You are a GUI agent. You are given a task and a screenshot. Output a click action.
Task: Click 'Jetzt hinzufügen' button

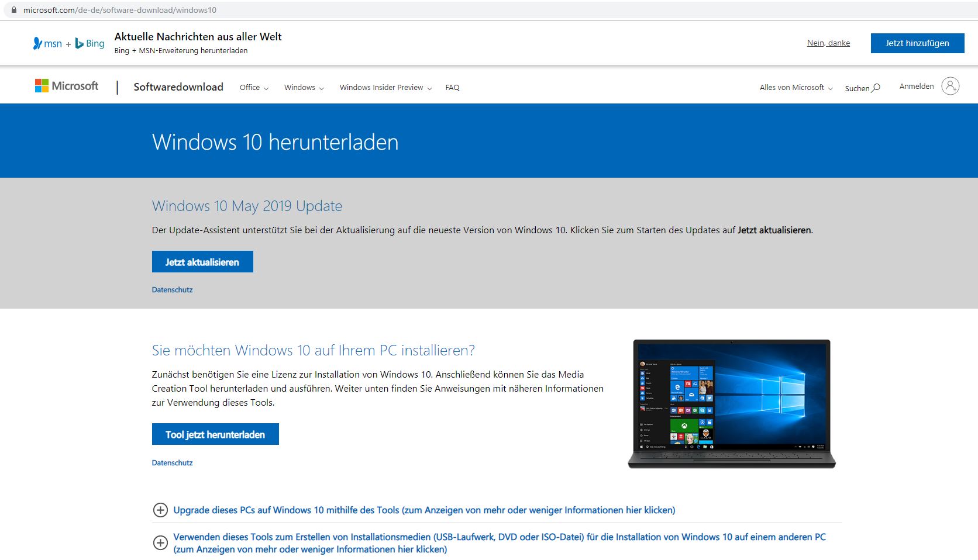click(x=917, y=43)
